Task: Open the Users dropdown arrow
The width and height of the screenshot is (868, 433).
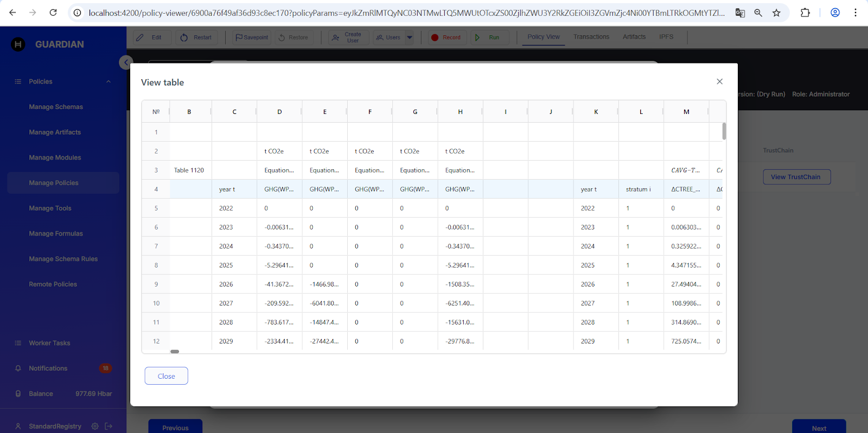Action: [410, 37]
